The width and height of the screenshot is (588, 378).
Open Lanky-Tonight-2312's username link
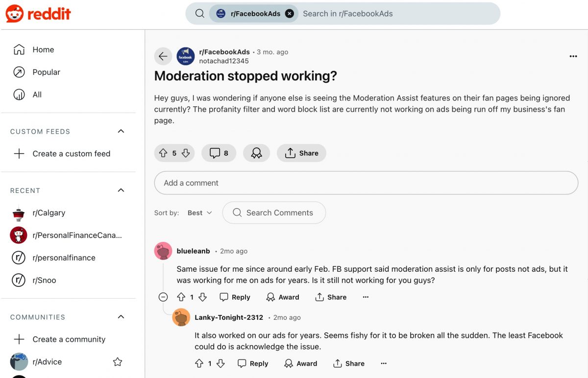point(229,317)
